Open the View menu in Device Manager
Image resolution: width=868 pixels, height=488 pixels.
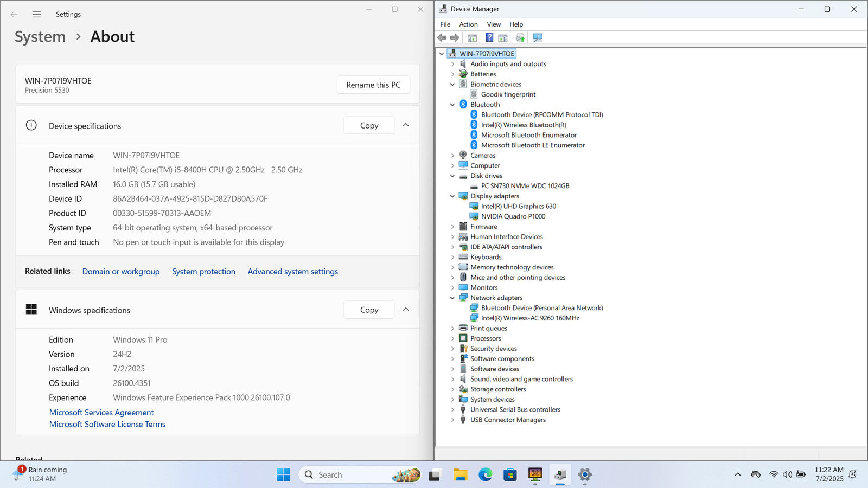point(493,24)
